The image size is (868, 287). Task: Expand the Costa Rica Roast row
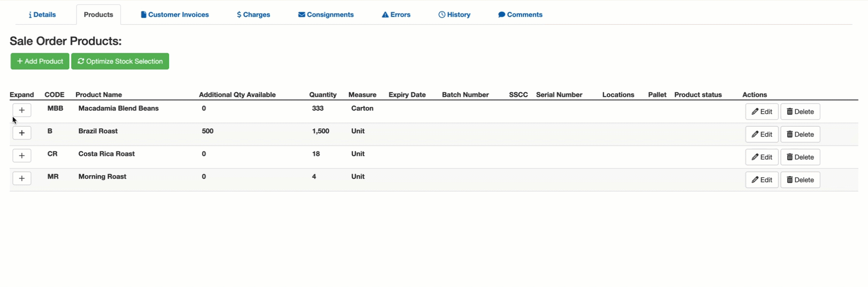click(22, 156)
